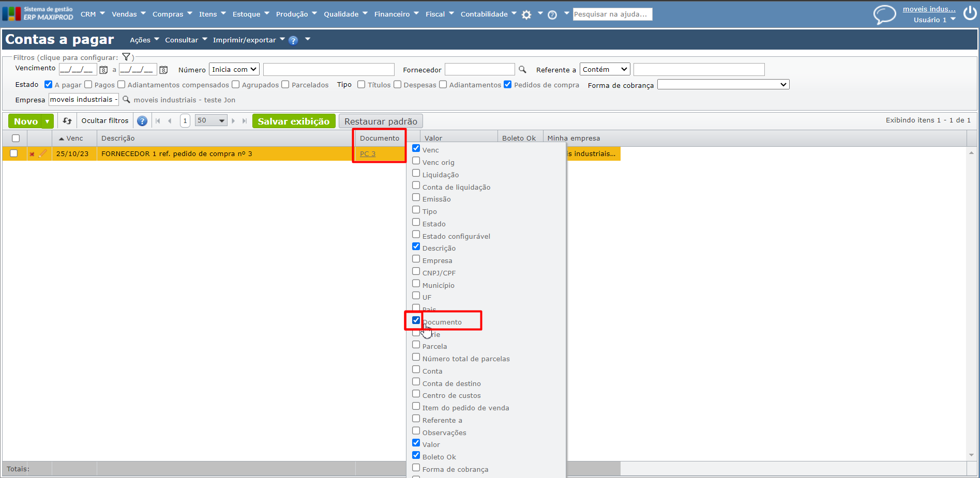Toggle the Pagos checkbox
Viewport: 980px width, 478px height.
pos(88,84)
